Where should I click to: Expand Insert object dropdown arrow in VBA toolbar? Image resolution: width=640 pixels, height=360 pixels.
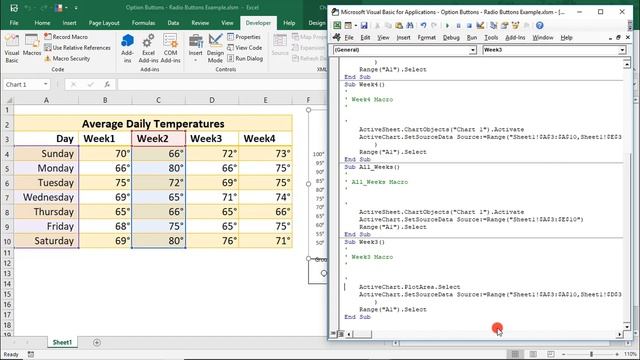pyautogui.click(x=356, y=25)
